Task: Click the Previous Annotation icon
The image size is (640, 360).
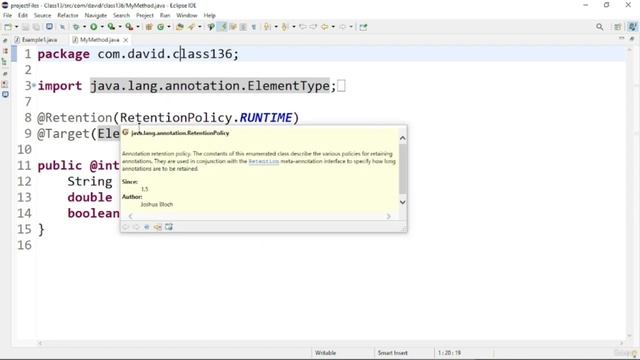Action: click(285, 27)
